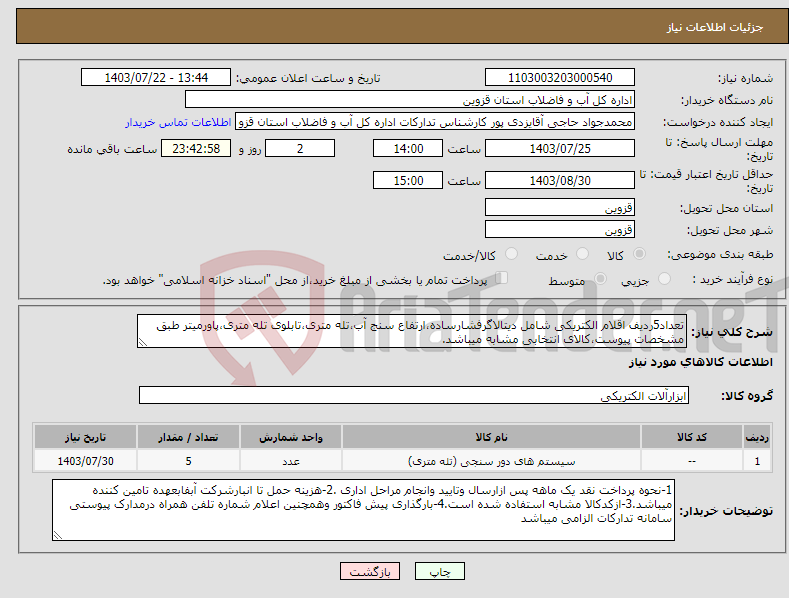The width and height of the screenshot is (789, 598).
Task: Click the واحد شمارش column header
Action: tap(291, 437)
